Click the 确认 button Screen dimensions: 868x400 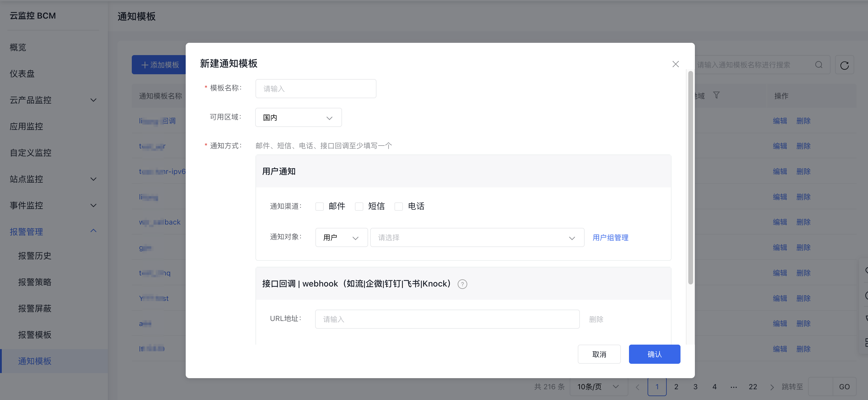(654, 354)
